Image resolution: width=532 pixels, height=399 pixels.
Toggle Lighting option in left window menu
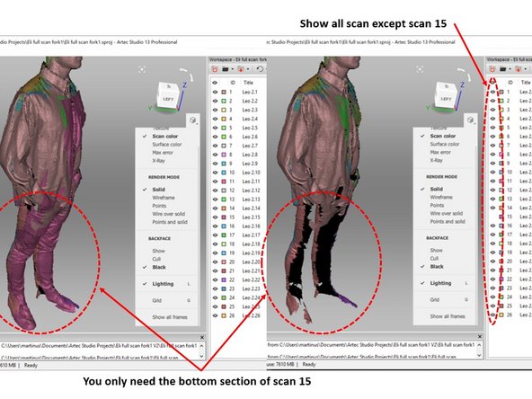pos(163,284)
